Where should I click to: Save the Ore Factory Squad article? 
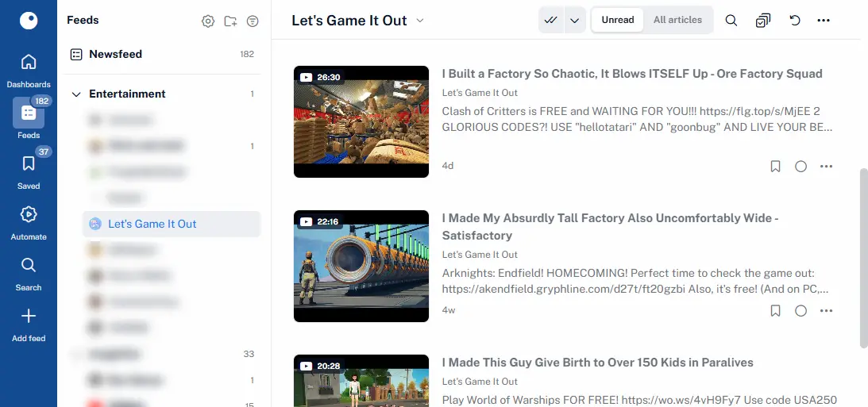[776, 167]
